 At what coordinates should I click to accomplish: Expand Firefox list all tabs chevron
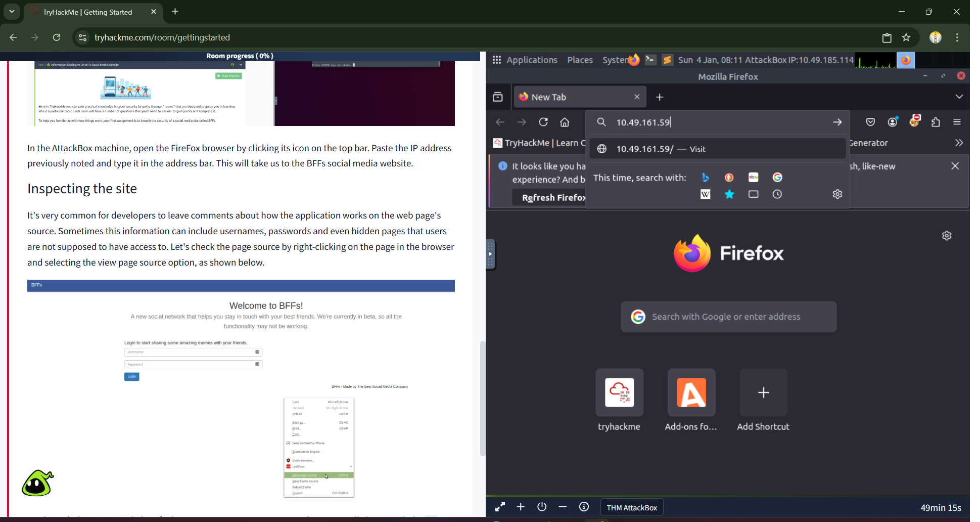(959, 97)
